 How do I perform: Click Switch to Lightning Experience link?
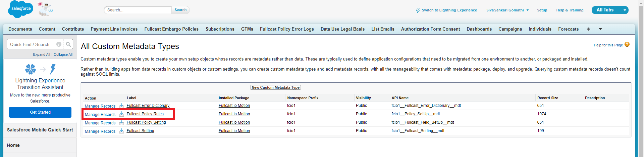coord(449,10)
